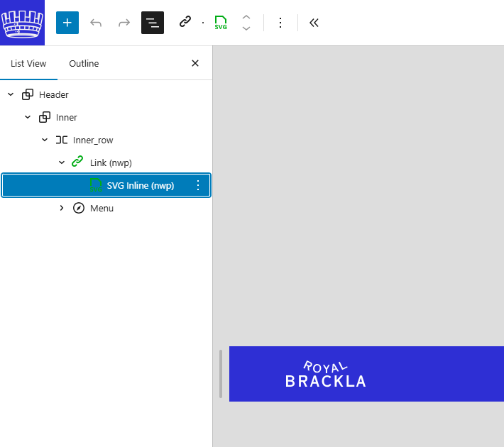Move the selected block up
Image resolution: width=504 pixels, height=447 pixels.
click(x=246, y=17)
